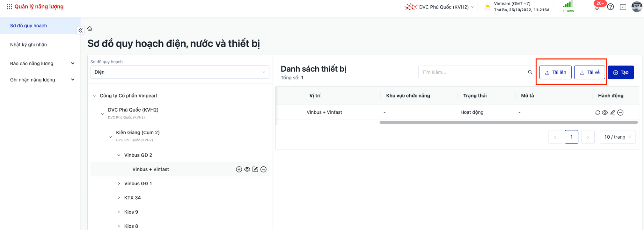Collapse DVC Phú Quốc (KVH2) tree node
Screen dimensions: 644x230
point(103,114)
